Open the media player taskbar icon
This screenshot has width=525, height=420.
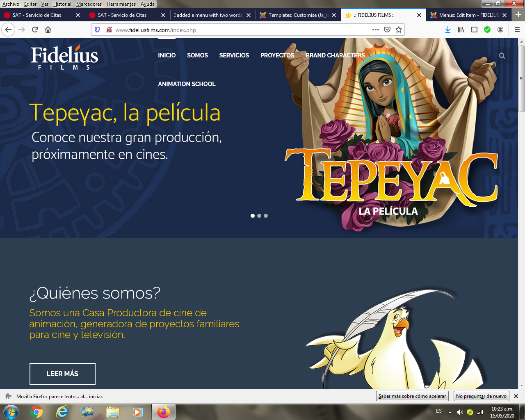click(138, 412)
